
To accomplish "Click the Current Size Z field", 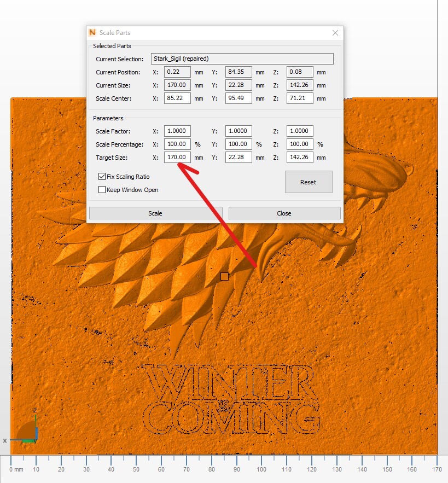I will click(x=300, y=85).
